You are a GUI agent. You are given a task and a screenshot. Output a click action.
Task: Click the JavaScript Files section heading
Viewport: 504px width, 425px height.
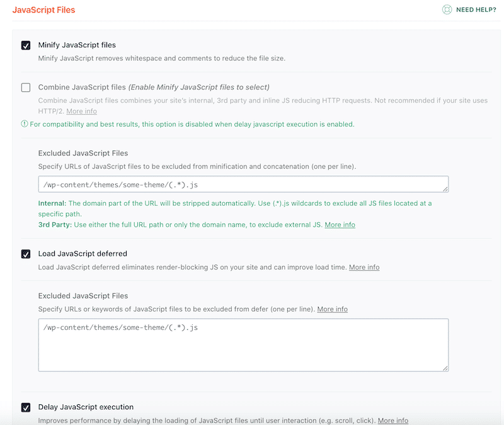pos(43,9)
